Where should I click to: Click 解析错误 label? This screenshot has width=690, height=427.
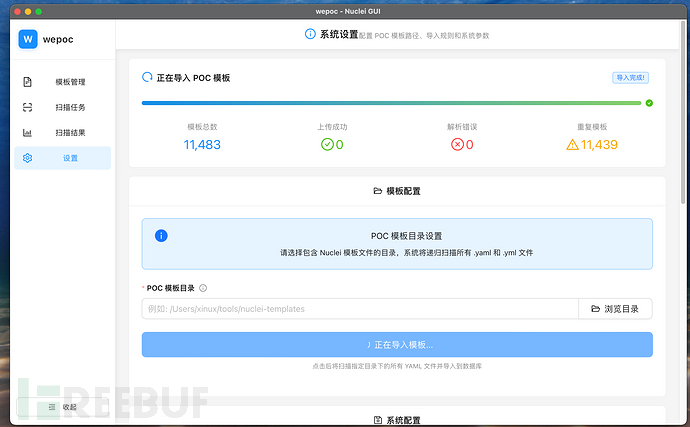tap(462, 127)
